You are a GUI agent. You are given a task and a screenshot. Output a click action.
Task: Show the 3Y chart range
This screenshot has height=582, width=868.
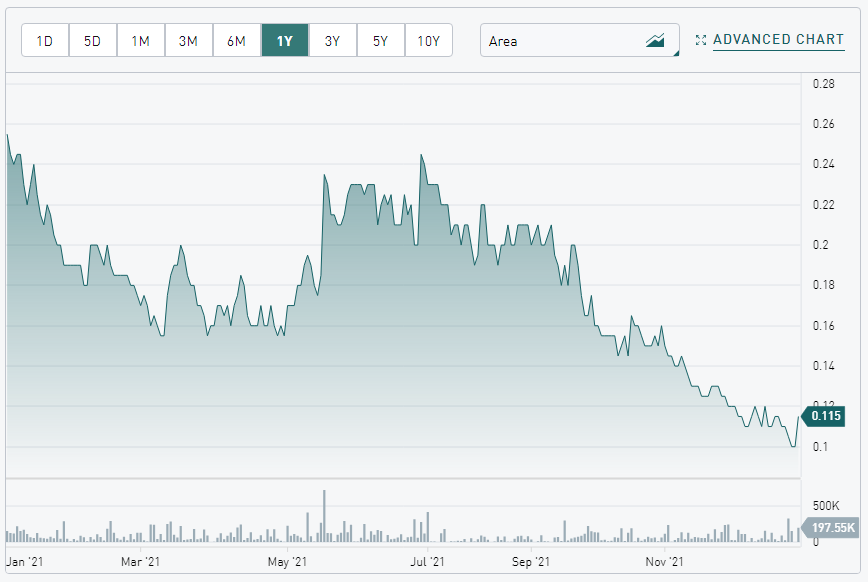click(332, 40)
